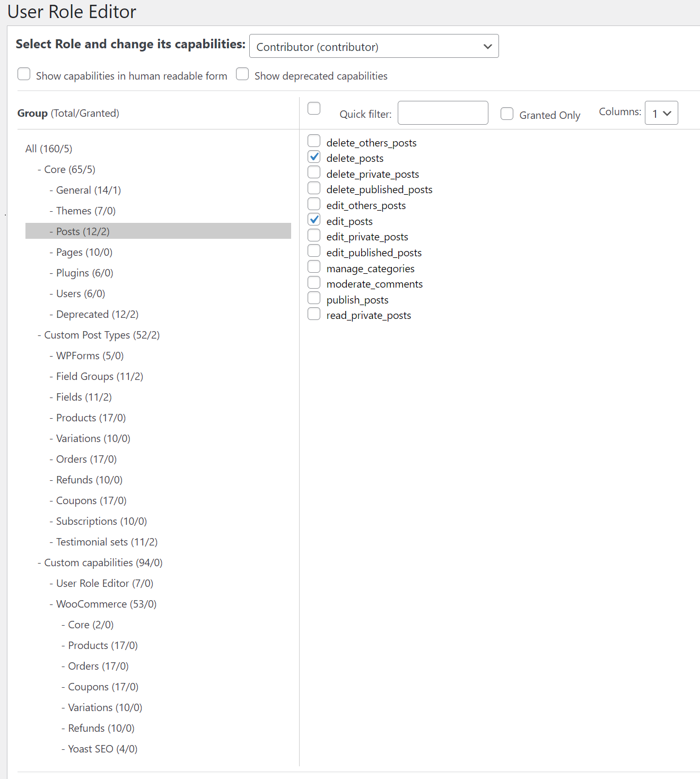Open the Pages (10/0) group
Screen dimensions: 700x779
click(84, 252)
